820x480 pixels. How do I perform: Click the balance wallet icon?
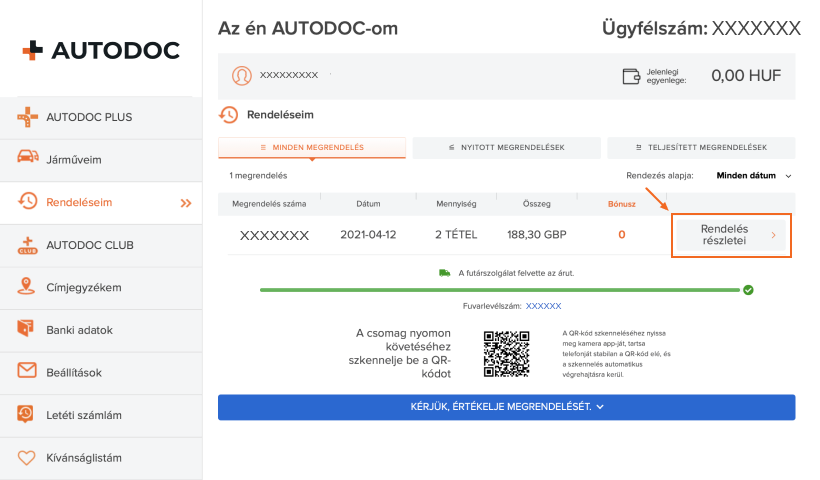(x=631, y=76)
